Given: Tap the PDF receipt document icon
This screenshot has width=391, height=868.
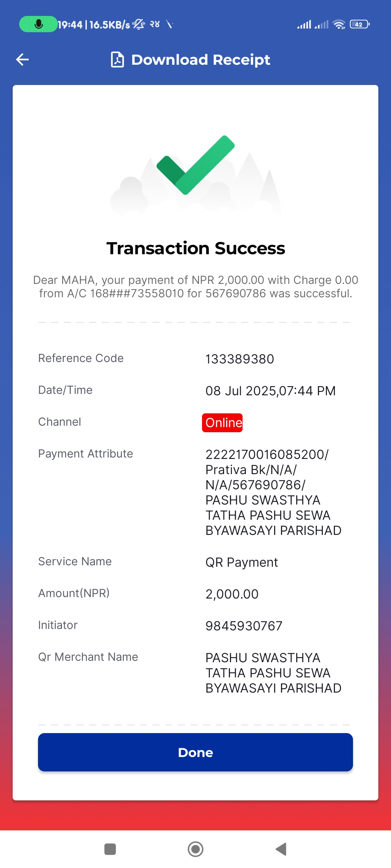Looking at the screenshot, I should pos(117,60).
